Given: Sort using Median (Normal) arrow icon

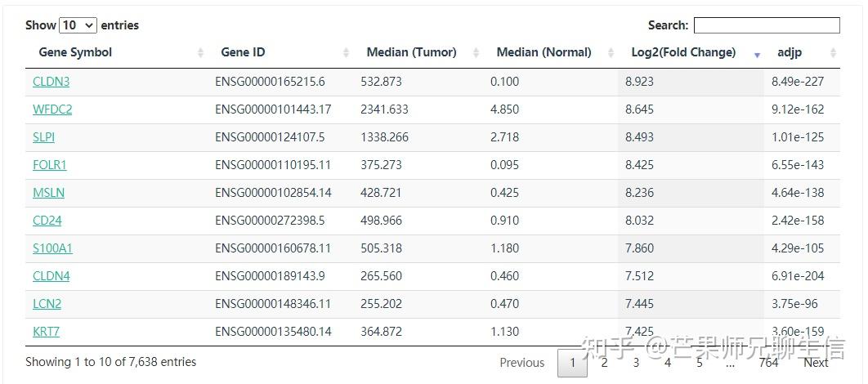Looking at the screenshot, I should click(x=611, y=53).
